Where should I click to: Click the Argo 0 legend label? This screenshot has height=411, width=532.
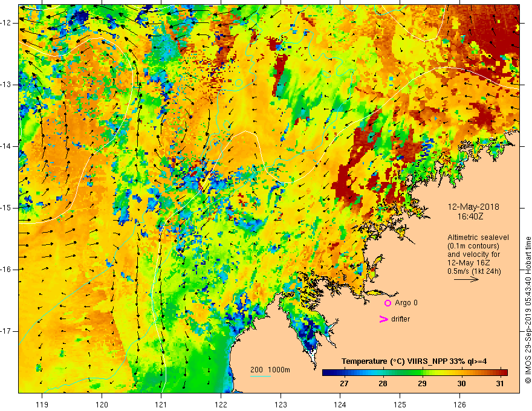click(406, 303)
